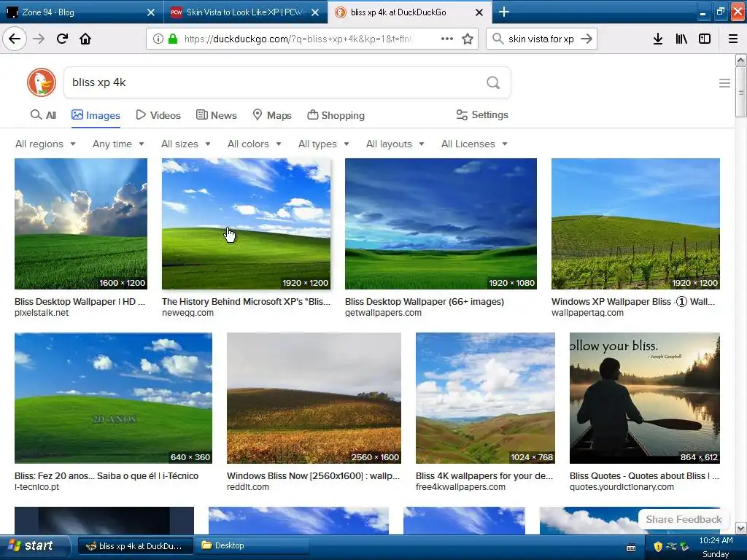This screenshot has height=560, width=747.
Task: Click the browser Back arrow button
Action: click(x=15, y=39)
